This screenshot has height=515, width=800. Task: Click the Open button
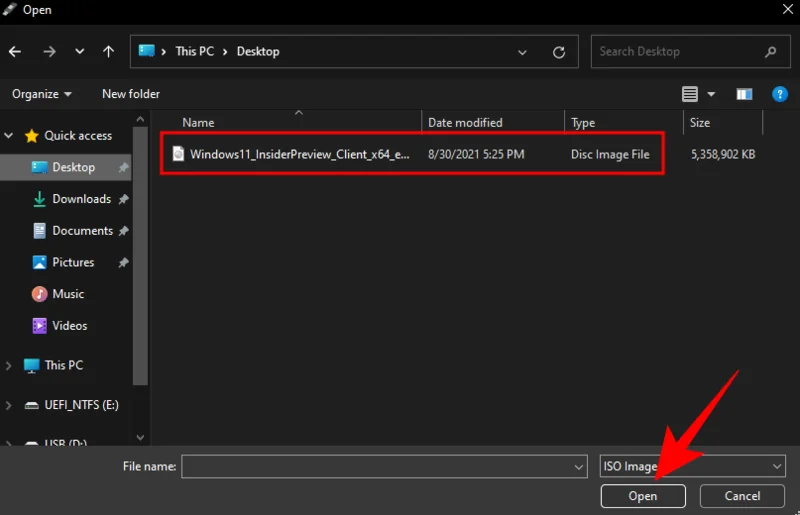pos(643,496)
